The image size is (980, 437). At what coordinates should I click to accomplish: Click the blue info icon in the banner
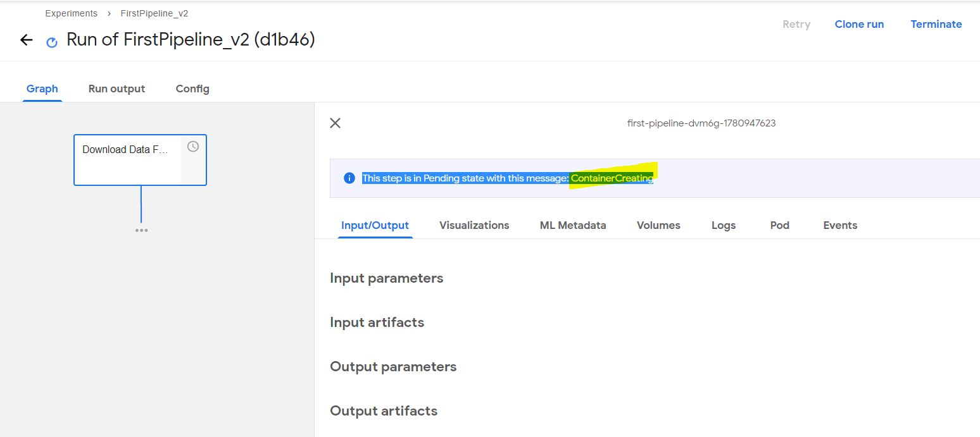pyautogui.click(x=349, y=178)
